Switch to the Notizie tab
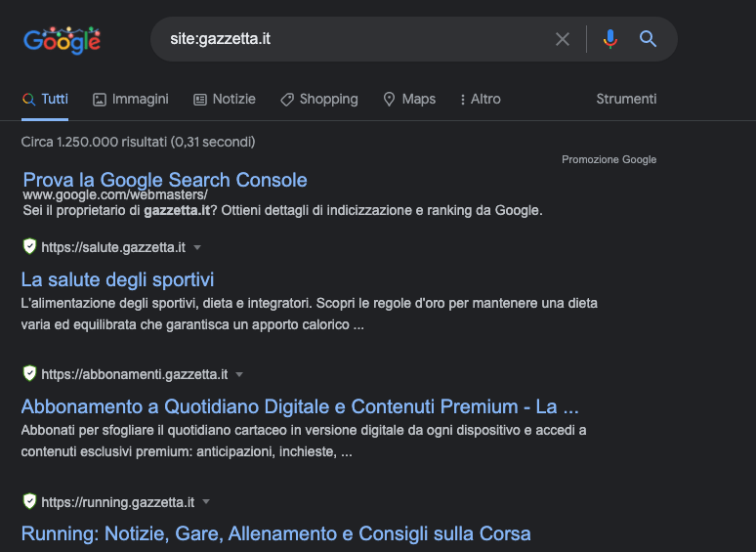This screenshot has width=756, height=552. tap(225, 100)
